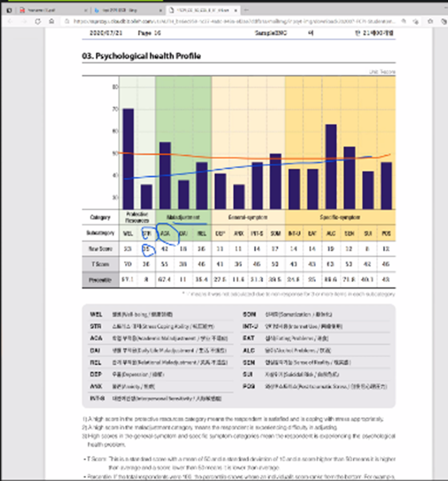The width and height of the screenshot is (448, 481).
Task: Click the 'Percentile' row header
Action: (x=100, y=280)
